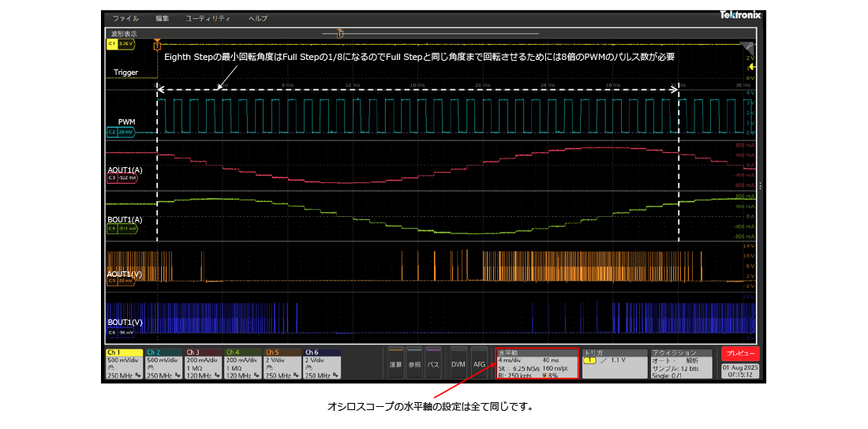Add a math waveform with 演算 button
The height and width of the screenshot is (429, 868).
(395, 364)
